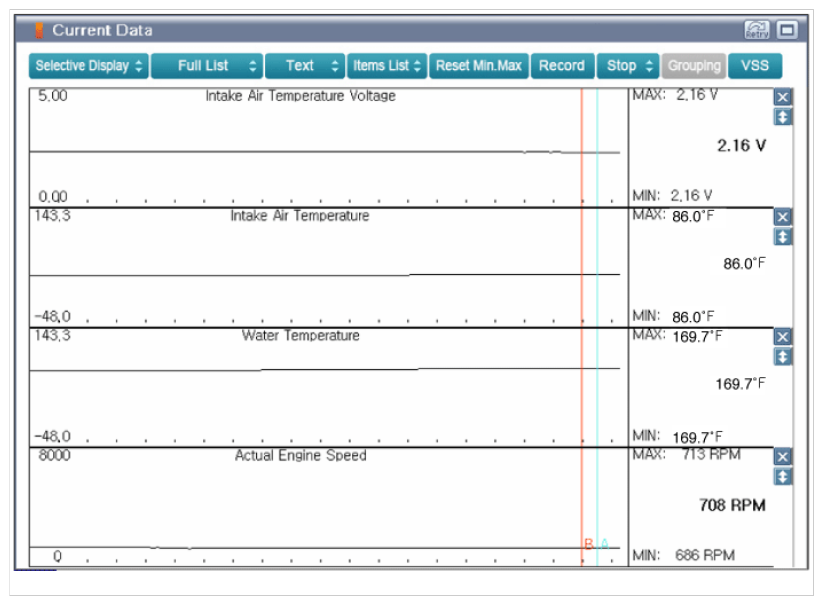
Task: Start recording with the Record button
Action: 561,66
